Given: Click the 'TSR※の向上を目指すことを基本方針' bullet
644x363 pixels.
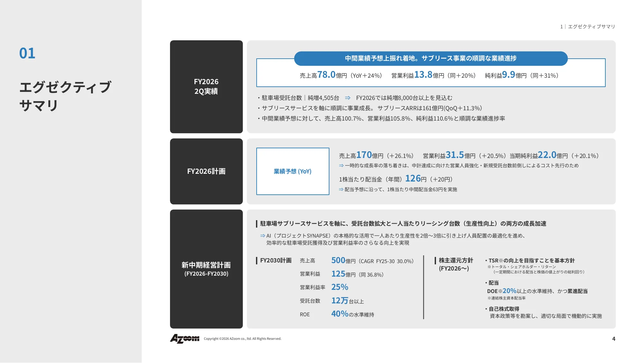Looking at the screenshot, I should click(x=530, y=260).
